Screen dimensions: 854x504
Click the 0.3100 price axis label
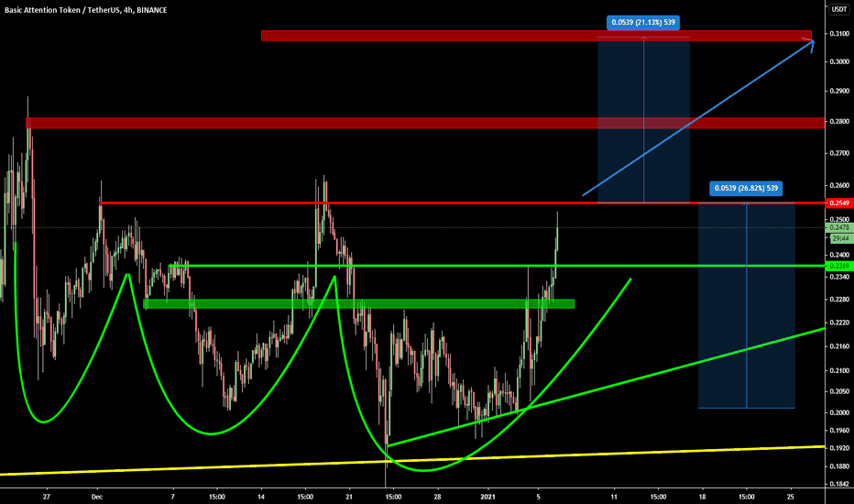(839, 34)
